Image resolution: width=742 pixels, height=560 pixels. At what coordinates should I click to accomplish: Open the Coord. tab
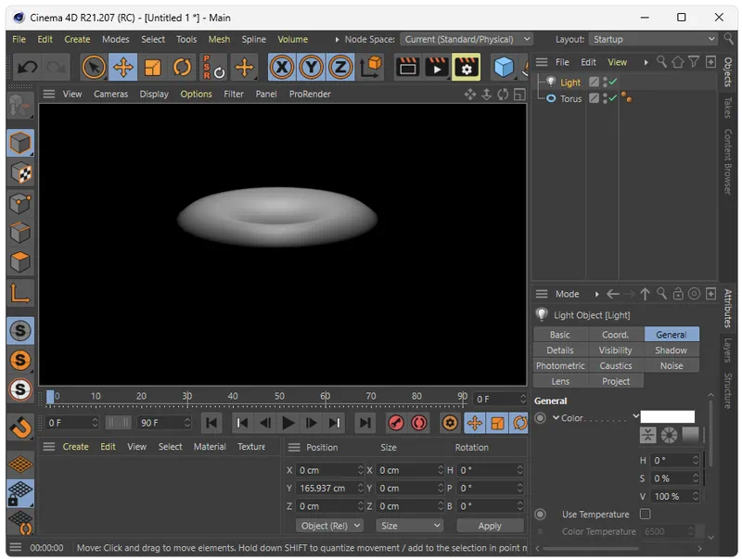point(615,335)
